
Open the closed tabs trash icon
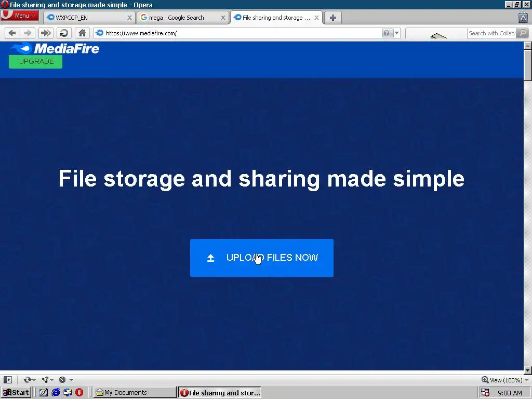[523, 17]
